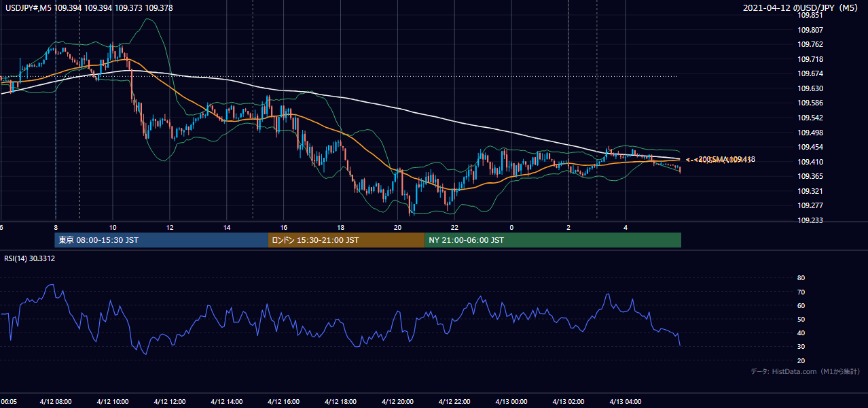Screen dimensions: 868x408
Task: Click the 4/13 00:00 time label
Action: [x=512, y=402]
